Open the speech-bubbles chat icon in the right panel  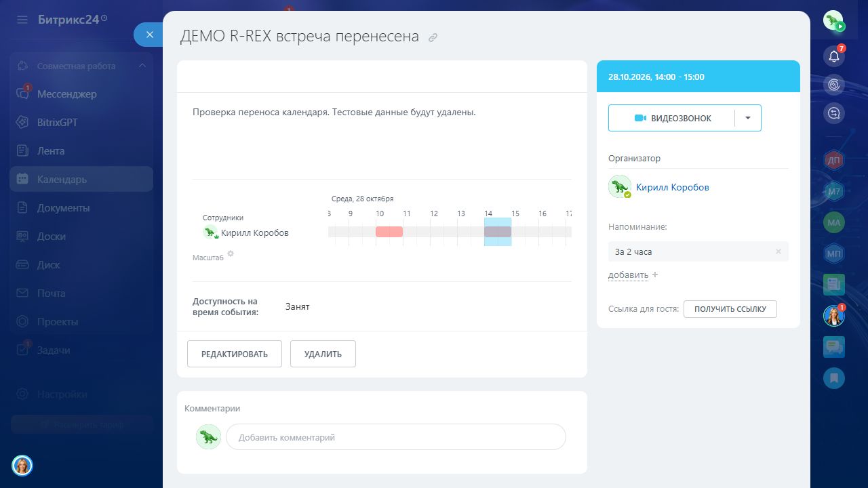(834, 347)
